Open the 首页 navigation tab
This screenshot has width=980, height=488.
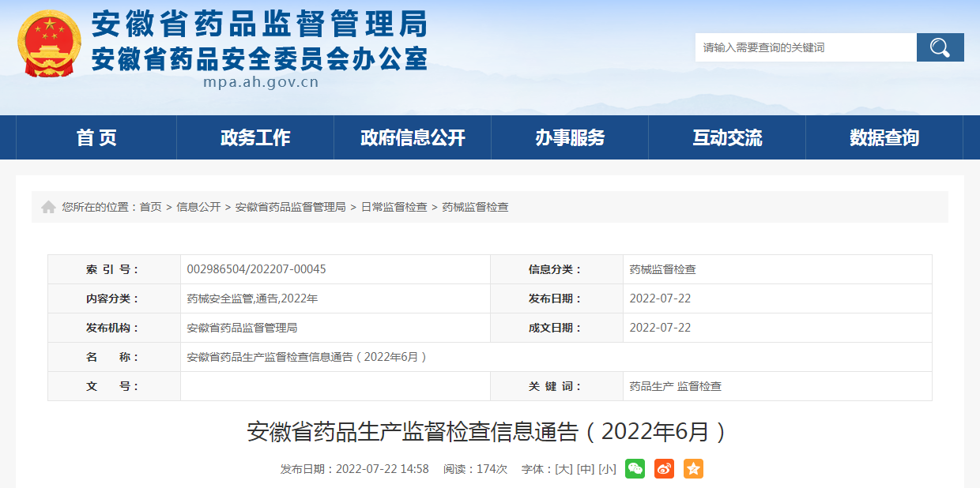click(96, 137)
